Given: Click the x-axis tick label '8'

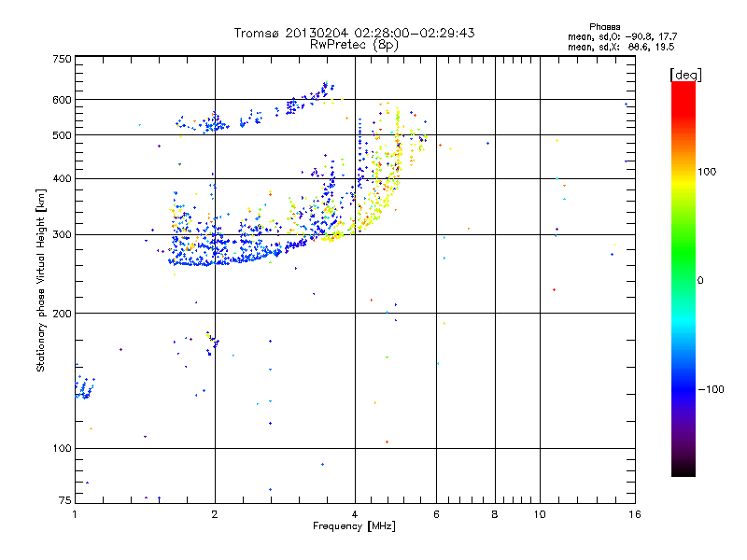Looking at the screenshot, I should (495, 514).
